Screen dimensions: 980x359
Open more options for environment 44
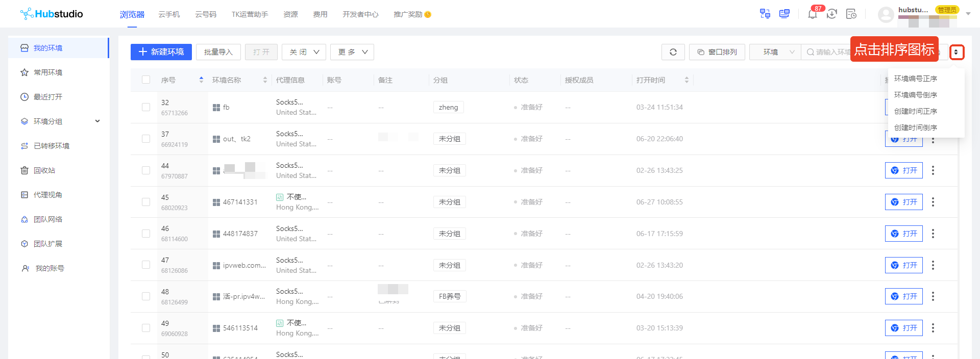[933, 170]
